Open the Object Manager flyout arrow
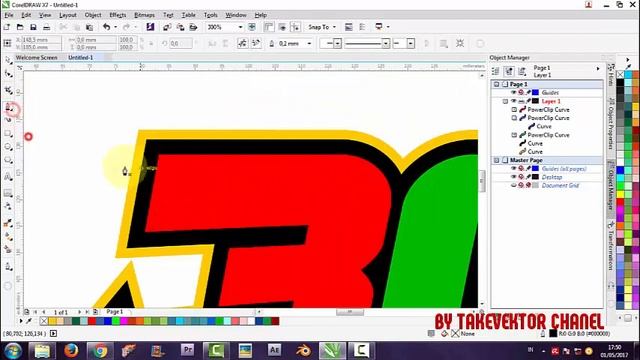The image size is (640, 360). click(x=598, y=69)
